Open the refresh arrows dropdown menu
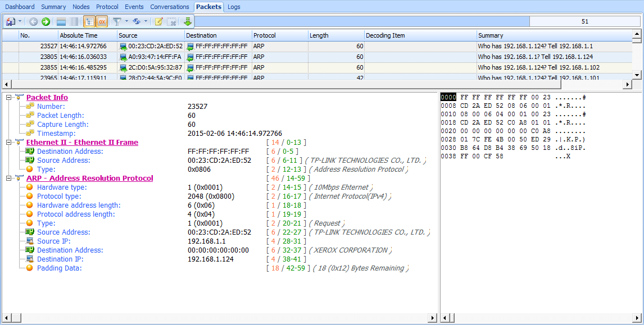The image size is (644, 325). [x=146, y=21]
